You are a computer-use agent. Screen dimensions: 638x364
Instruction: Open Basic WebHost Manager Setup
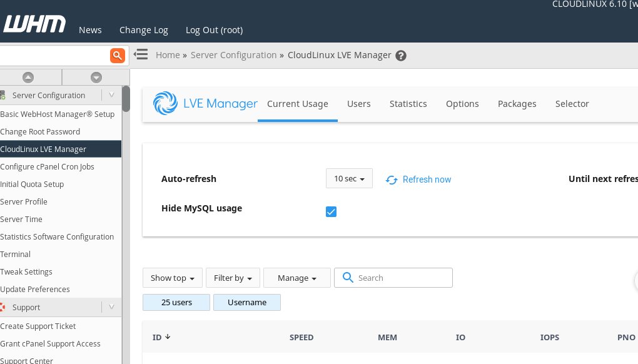58,114
